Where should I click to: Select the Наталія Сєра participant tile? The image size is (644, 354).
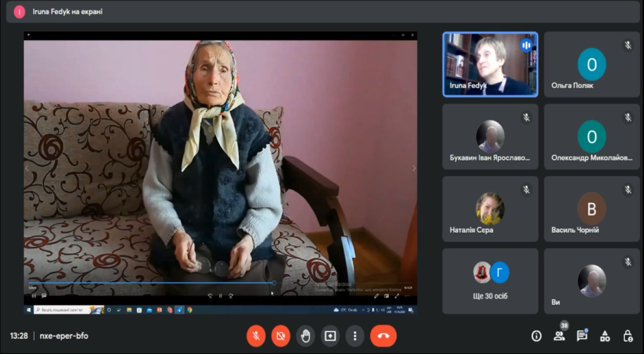coord(490,209)
